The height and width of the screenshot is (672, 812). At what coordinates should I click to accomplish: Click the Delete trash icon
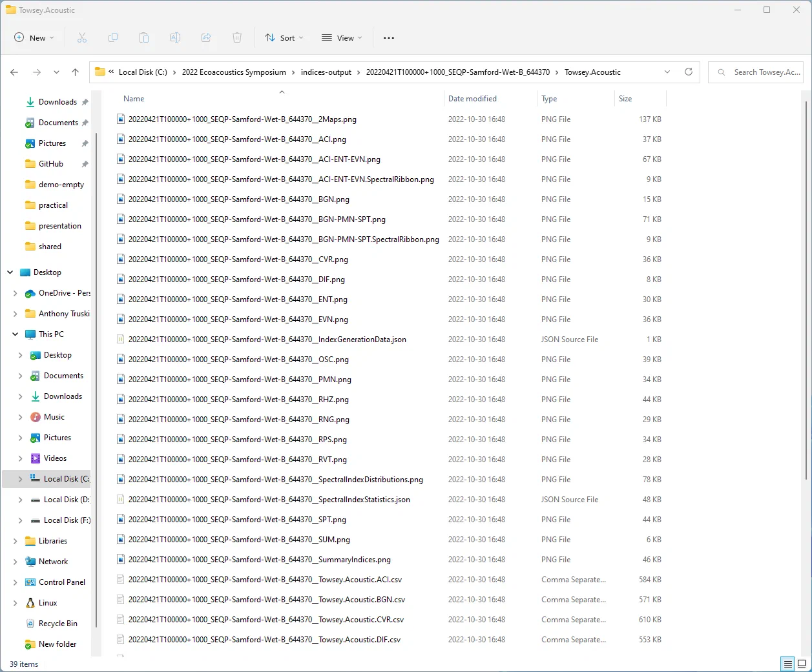(x=237, y=37)
